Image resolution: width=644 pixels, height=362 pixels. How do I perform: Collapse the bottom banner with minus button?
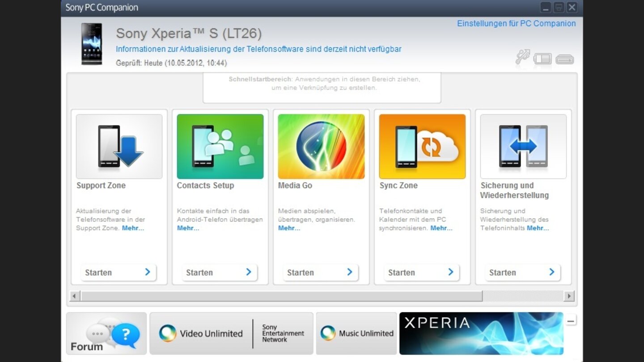click(x=571, y=320)
